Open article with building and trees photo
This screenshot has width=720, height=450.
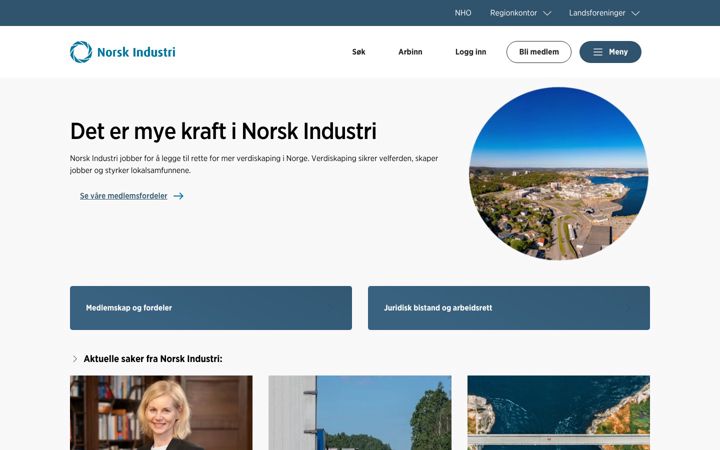(360, 413)
